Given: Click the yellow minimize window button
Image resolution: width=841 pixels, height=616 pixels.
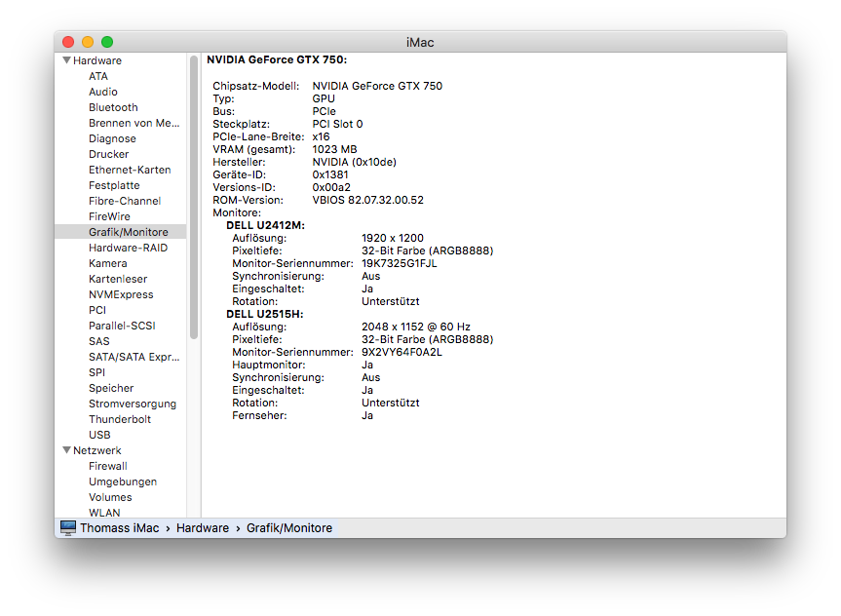Looking at the screenshot, I should point(88,42).
